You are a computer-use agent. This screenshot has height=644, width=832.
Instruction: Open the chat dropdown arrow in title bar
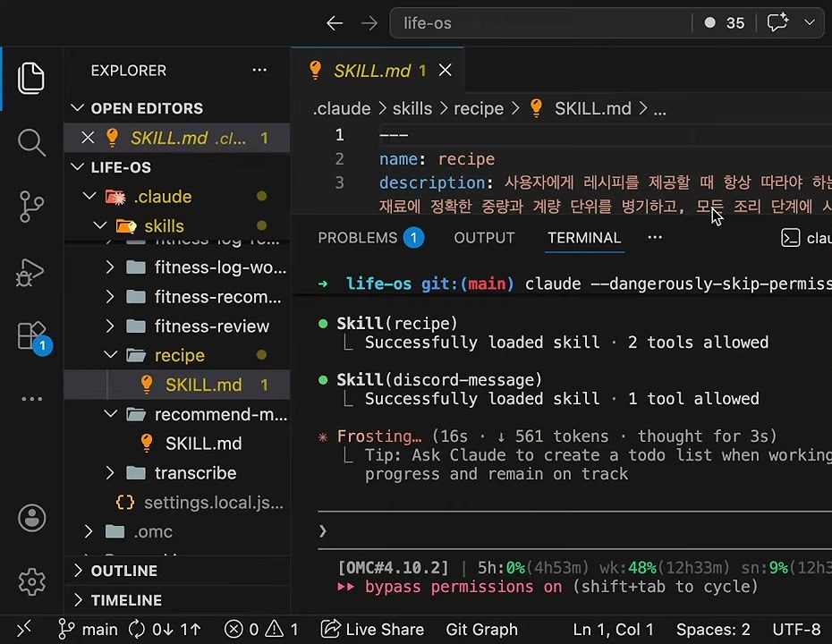pos(810,23)
